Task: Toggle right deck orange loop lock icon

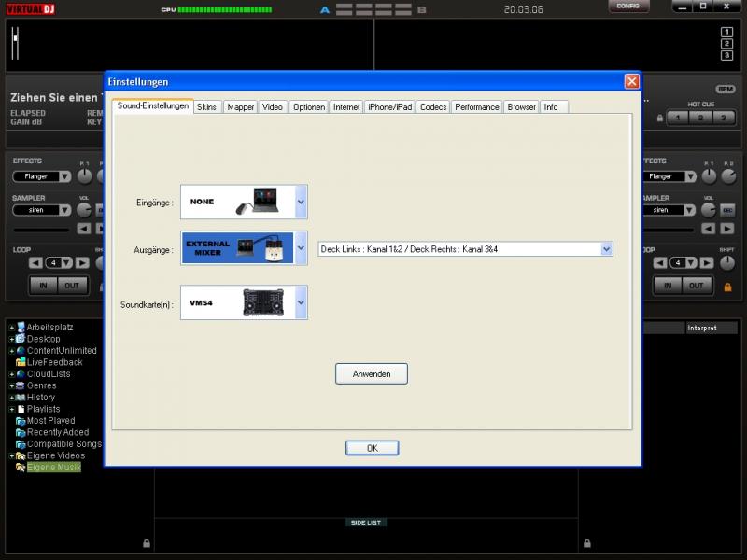Action: 727,287
